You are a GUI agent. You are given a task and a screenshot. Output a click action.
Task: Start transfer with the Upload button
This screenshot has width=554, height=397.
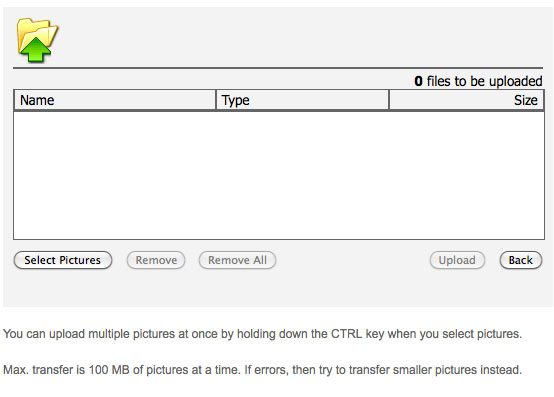coord(457,260)
